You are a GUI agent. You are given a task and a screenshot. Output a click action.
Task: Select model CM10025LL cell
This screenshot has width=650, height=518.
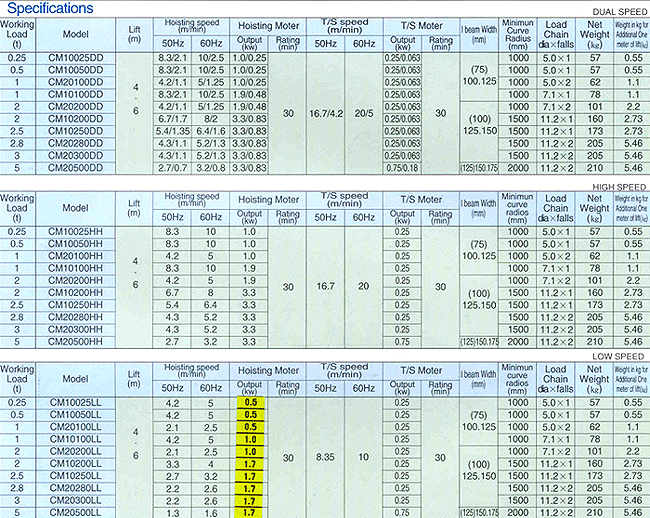[x=75, y=402]
